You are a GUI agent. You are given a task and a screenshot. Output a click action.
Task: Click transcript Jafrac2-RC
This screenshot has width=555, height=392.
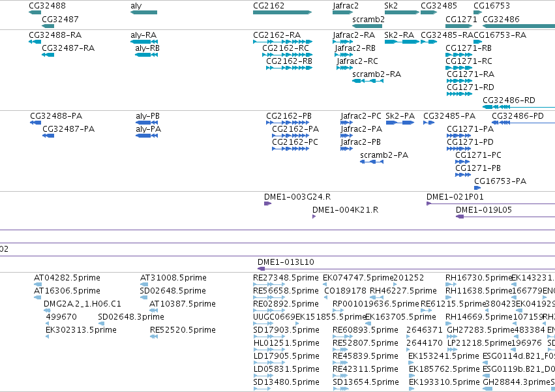click(345, 68)
